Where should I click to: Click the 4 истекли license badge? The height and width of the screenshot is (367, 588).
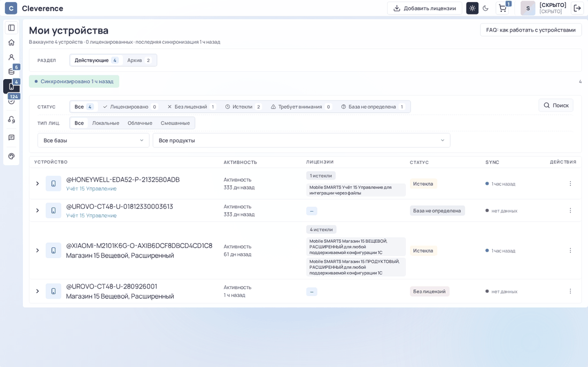click(x=321, y=229)
